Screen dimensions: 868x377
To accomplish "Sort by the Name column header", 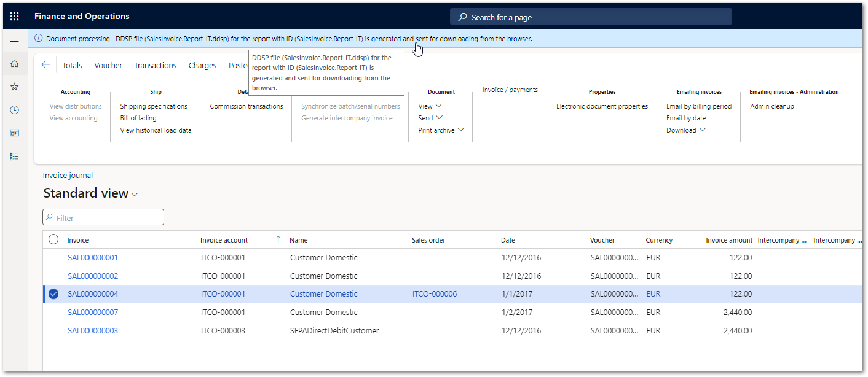I will 299,240.
